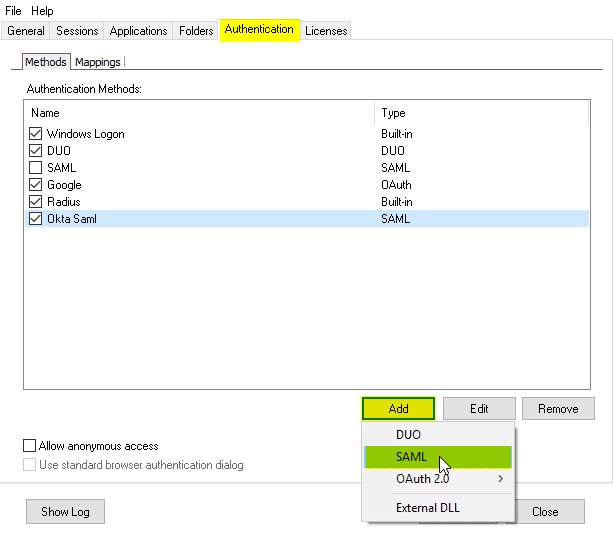This screenshot has height=535, width=613.
Task: Open the Methods sub-tab
Action: point(46,62)
